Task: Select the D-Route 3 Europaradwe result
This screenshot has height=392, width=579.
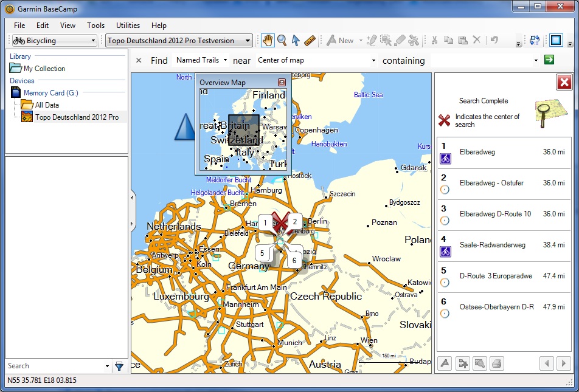Action: point(504,277)
